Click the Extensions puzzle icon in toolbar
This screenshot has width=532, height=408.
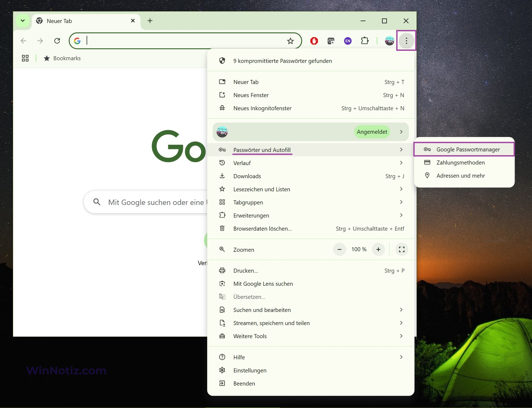pos(365,41)
